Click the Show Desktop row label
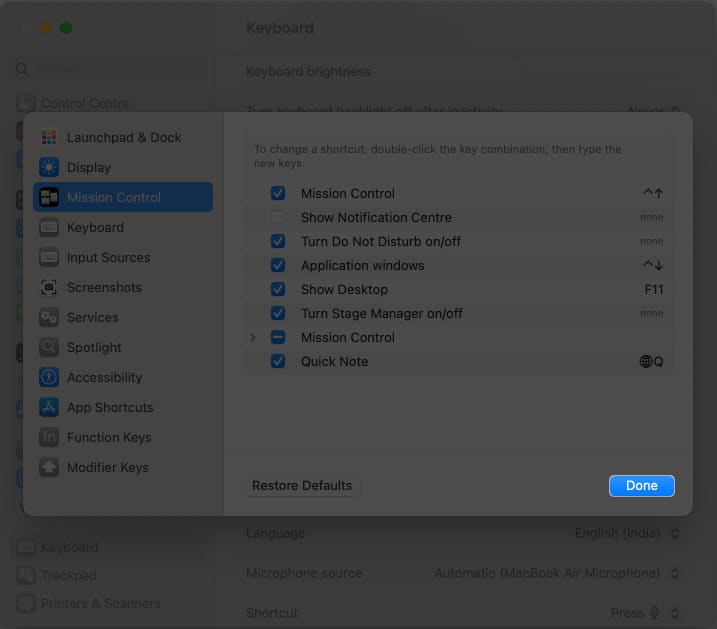 click(344, 289)
